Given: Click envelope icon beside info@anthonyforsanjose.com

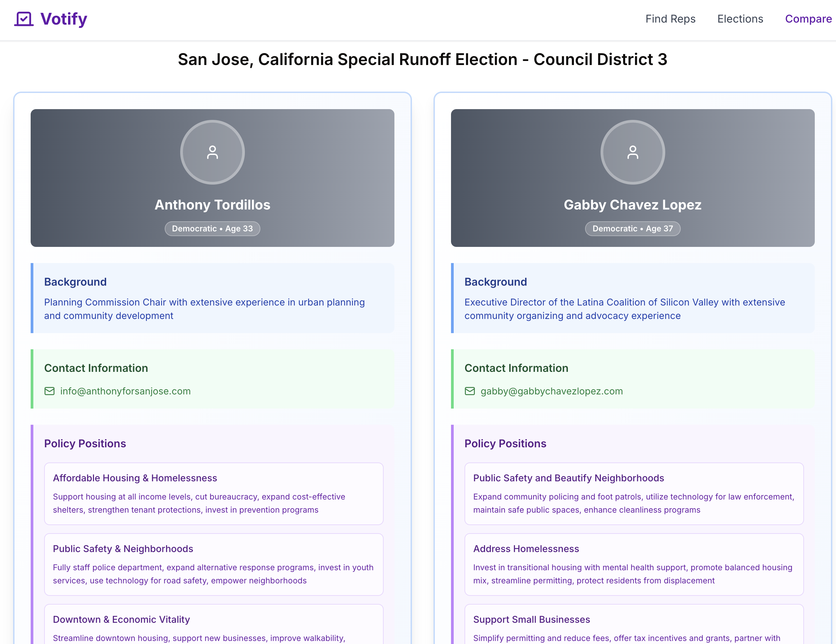Looking at the screenshot, I should pyautogui.click(x=50, y=391).
